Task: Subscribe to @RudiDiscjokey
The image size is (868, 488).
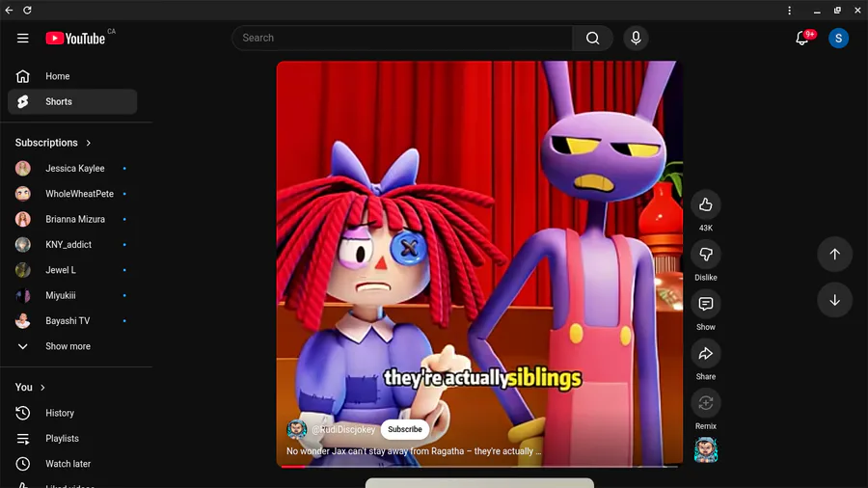Action: (405, 429)
